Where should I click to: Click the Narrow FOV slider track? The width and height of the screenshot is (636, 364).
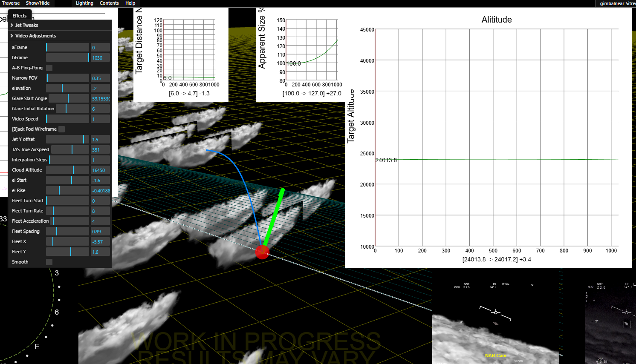[67, 78]
